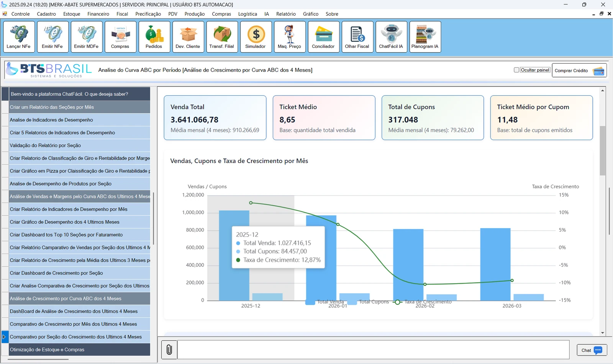Expand the row arrow beside Comparativo por Seção
613x364 pixels.
point(5,337)
